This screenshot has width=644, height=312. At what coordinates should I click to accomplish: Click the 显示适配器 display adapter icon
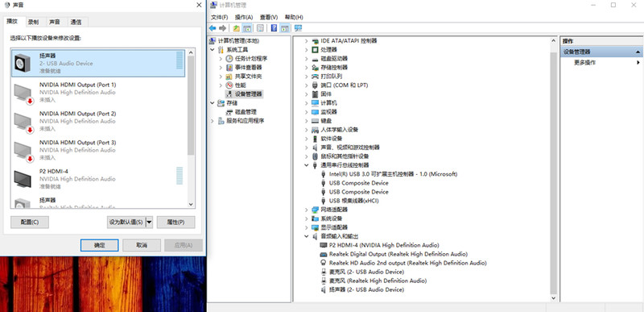point(315,227)
